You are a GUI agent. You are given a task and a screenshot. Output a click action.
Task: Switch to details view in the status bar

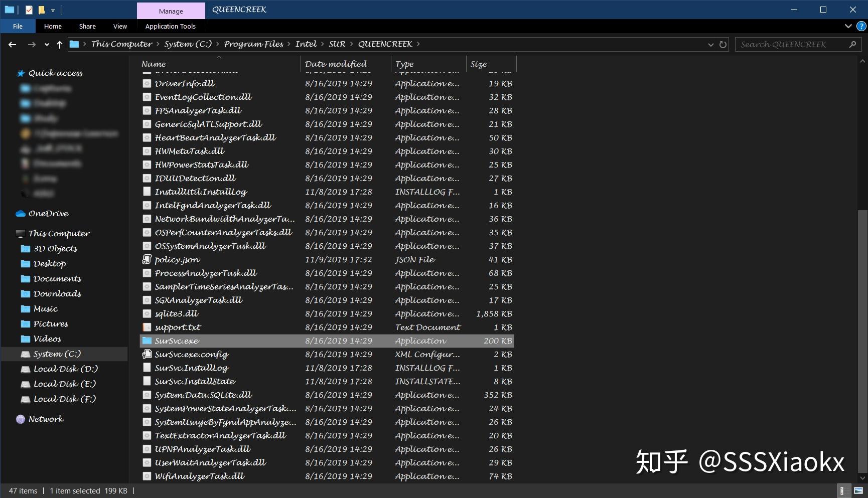click(x=844, y=490)
